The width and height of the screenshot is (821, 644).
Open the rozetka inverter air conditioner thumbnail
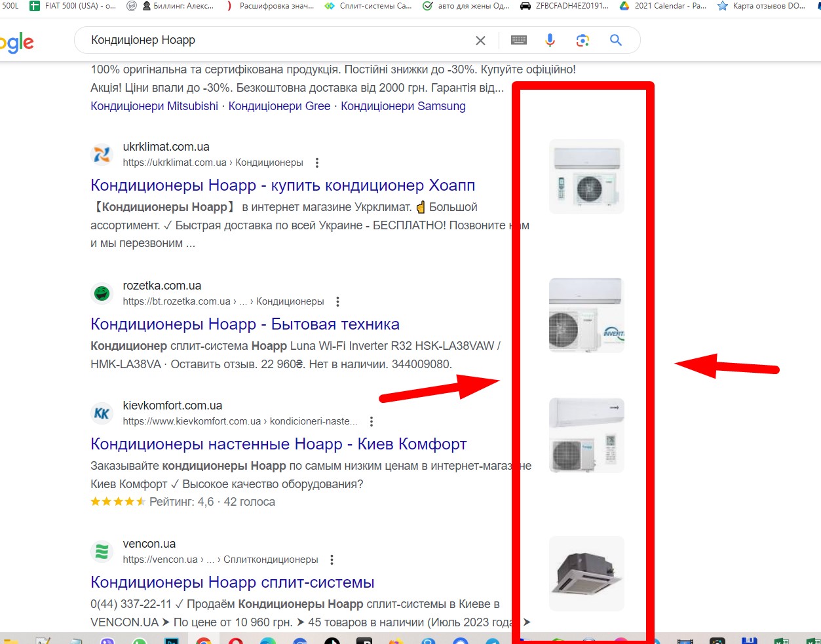coord(586,315)
